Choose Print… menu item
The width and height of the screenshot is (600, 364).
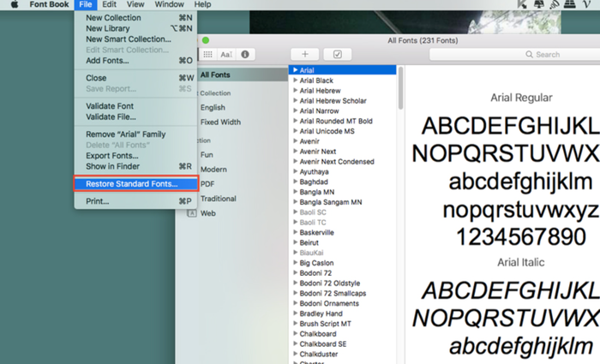click(x=136, y=201)
